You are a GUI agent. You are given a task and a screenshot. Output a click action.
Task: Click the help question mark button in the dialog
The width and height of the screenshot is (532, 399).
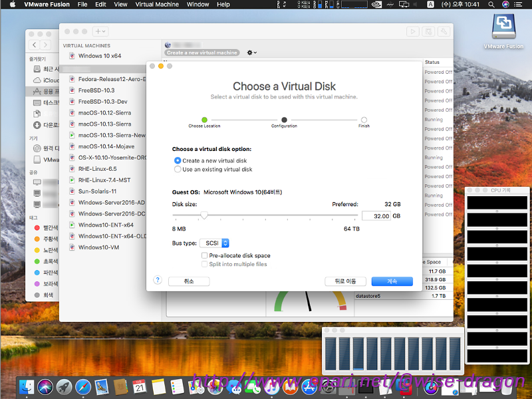click(158, 280)
